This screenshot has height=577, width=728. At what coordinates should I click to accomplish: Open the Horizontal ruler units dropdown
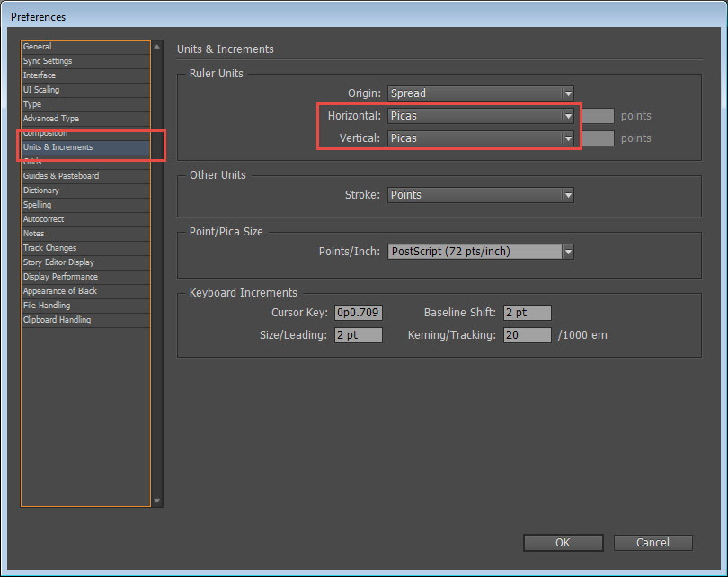pos(481,116)
